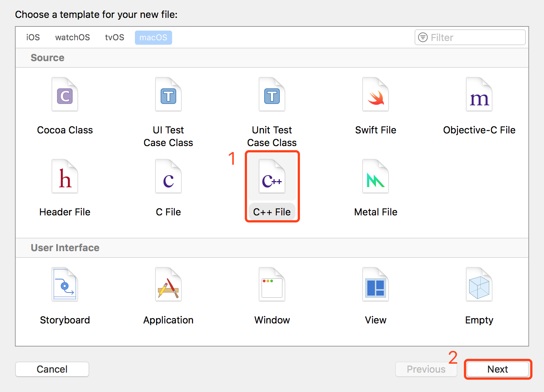Click the "Cocoa Class" label
The height and width of the screenshot is (392, 544).
65,130
